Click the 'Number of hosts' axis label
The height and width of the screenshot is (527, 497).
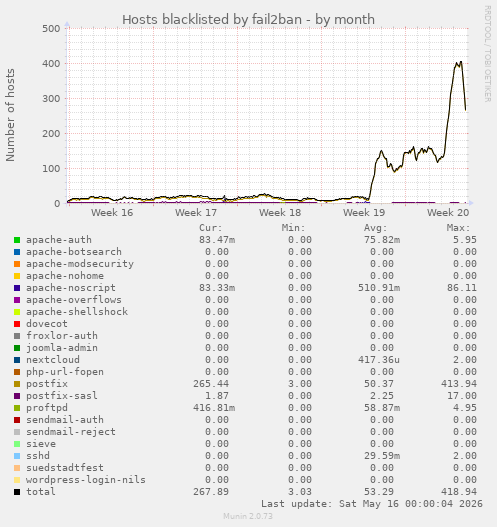tap(10, 115)
